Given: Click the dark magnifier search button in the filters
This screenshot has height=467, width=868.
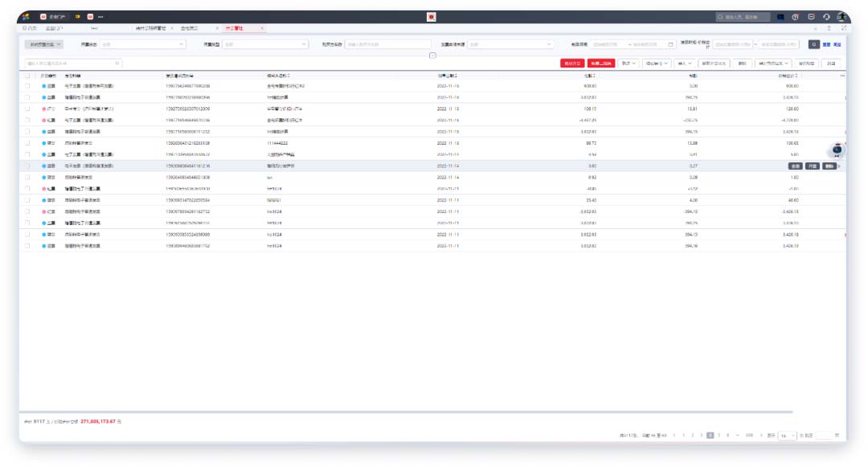Looking at the screenshot, I should click(x=813, y=44).
